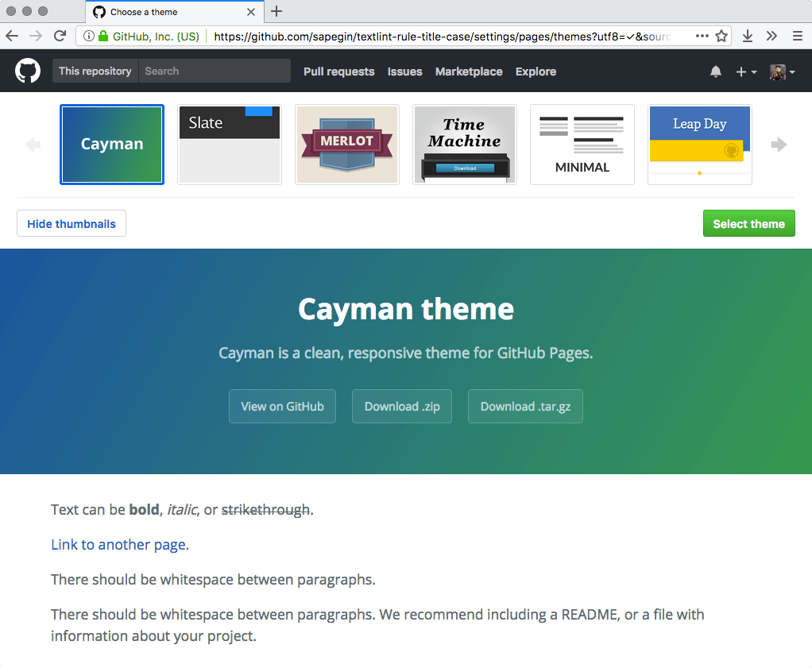812x668 pixels.
Task: Click the plus icon to create something new
Action: pos(741,71)
